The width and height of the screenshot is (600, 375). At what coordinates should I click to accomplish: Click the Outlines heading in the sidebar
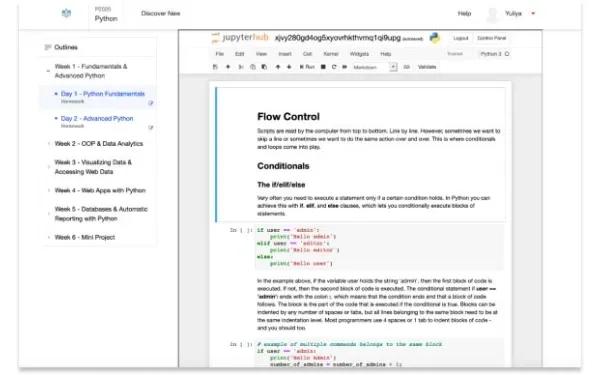(x=66, y=47)
